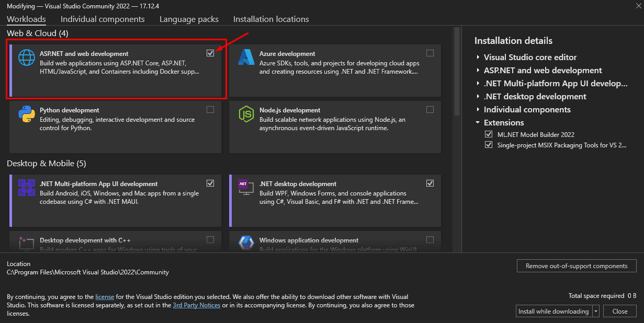Viewport: 644px width, 323px height.
Task: Click the .NET desktop development icon
Action: (x=246, y=187)
